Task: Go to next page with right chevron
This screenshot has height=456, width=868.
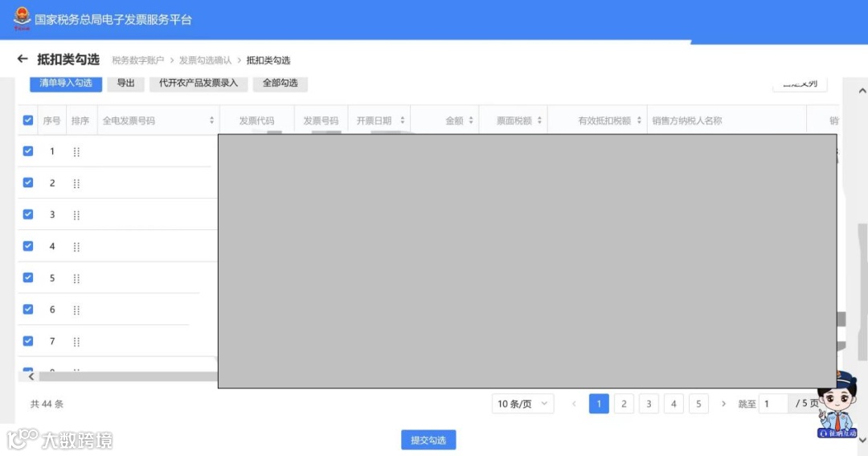Action: coord(723,404)
